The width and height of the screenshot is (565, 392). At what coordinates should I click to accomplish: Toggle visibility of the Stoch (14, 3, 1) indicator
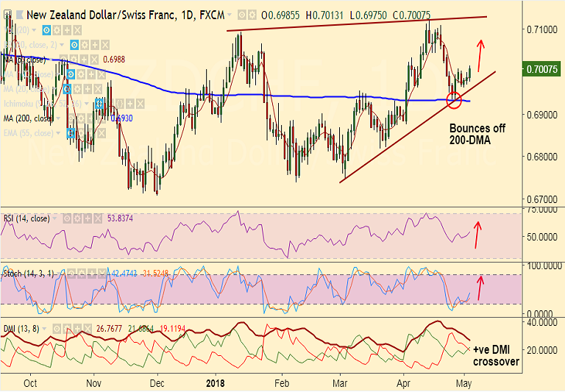71,274
